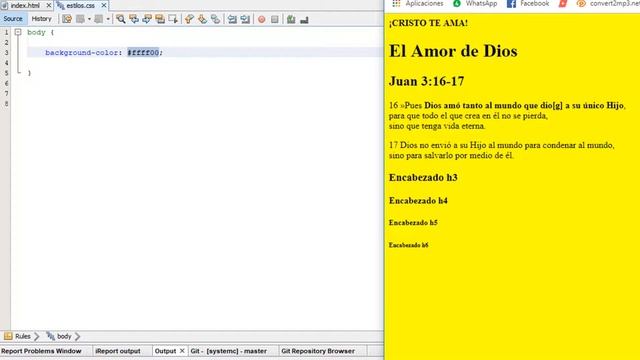Open the convert2mp3.net bookmark
This screenshot has height=360, width=640.
(608, 4)
